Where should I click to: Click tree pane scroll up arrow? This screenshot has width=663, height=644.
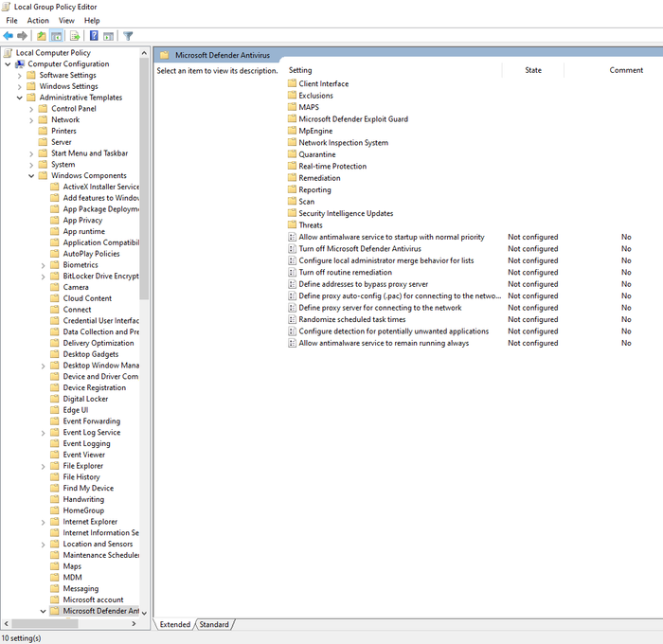(144, 53)
